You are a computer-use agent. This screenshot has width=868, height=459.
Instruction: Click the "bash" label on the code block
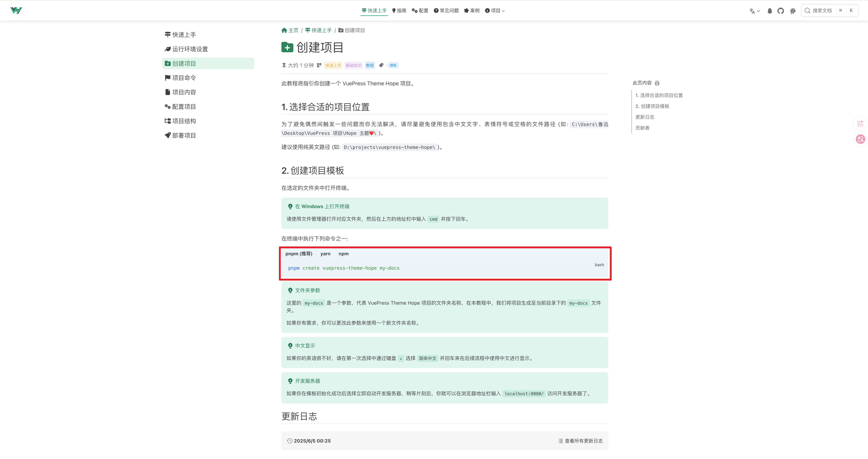coord(599,265)
